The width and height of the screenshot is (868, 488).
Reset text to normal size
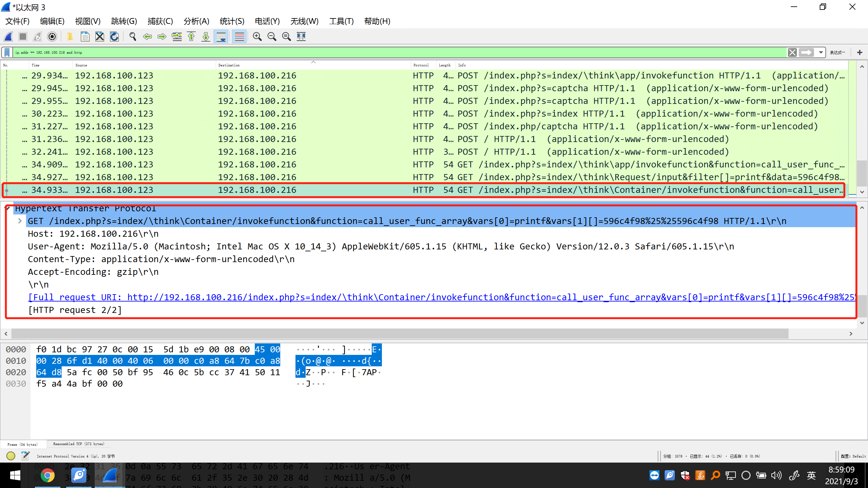pyautogui.click(x=286, y=37)
